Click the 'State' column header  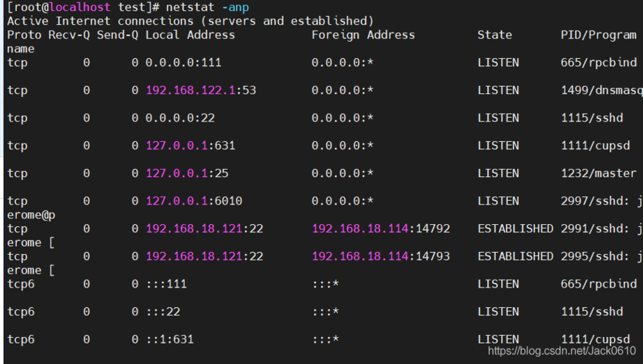coord(494,35)
